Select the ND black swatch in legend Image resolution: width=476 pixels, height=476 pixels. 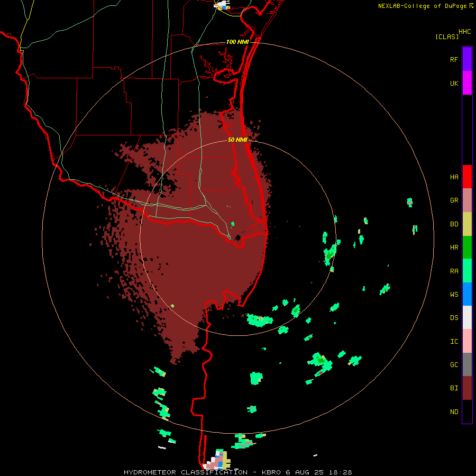point(467,411)
